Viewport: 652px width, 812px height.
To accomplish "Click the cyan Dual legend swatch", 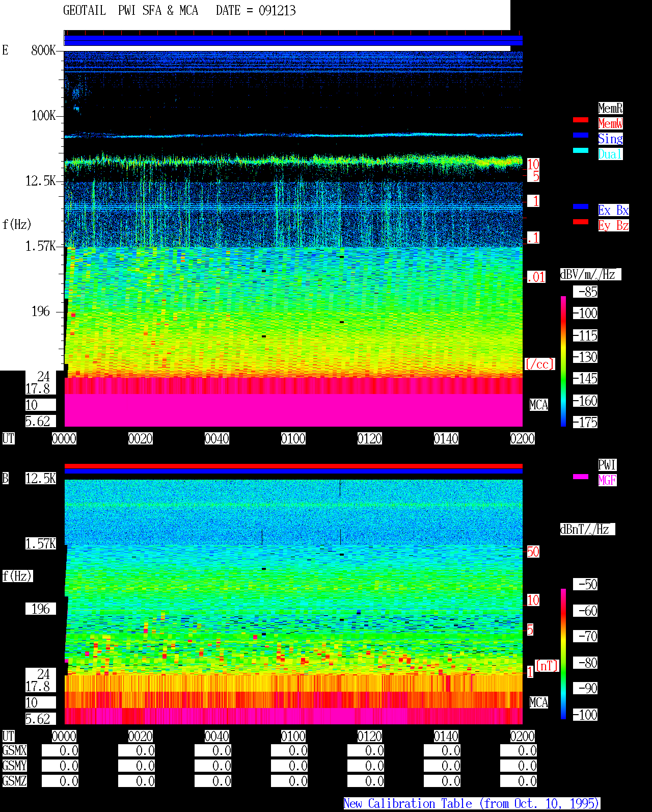I will (x=581, y=150).
